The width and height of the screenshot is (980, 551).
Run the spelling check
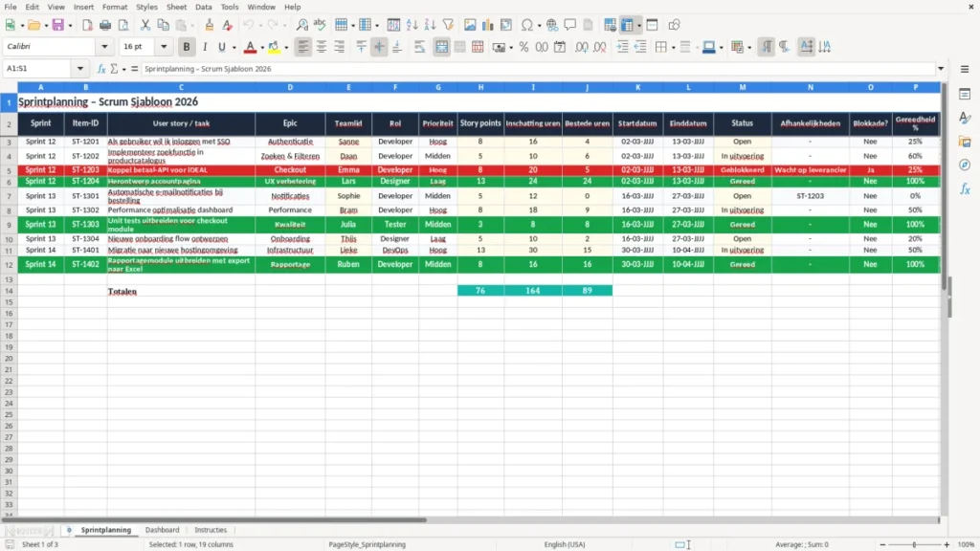coord(320,25)
